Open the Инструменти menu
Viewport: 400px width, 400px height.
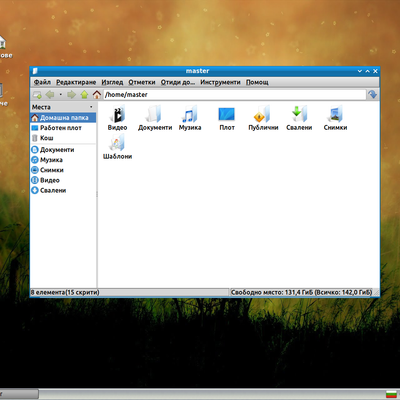[220, 82]
